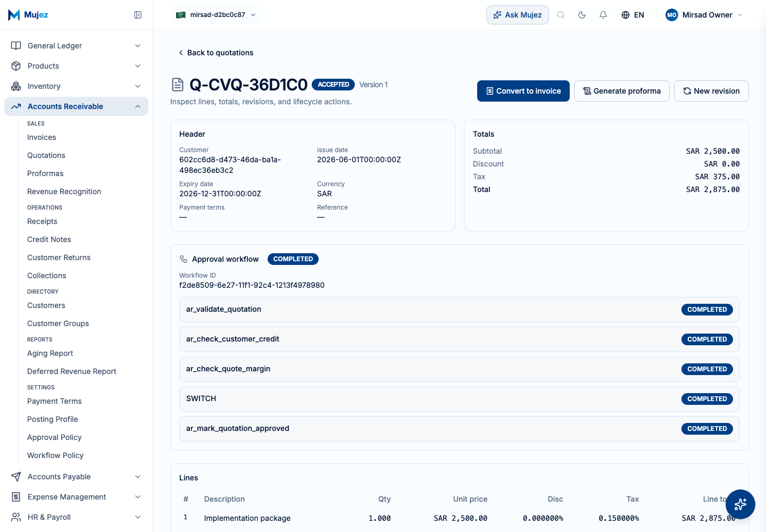Screen dimensions: 766x532
Task: Open Posting Profile settings
Action: [53, 419]
